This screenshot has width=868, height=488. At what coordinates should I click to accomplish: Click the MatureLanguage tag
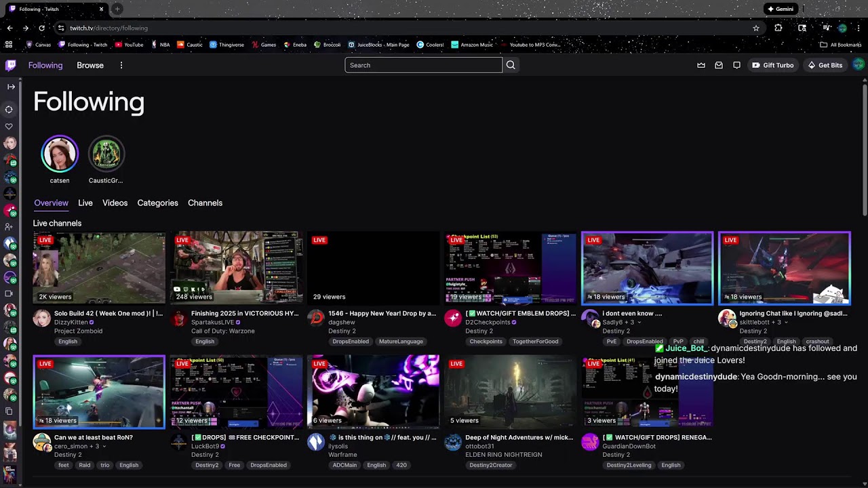pos(401,342)
